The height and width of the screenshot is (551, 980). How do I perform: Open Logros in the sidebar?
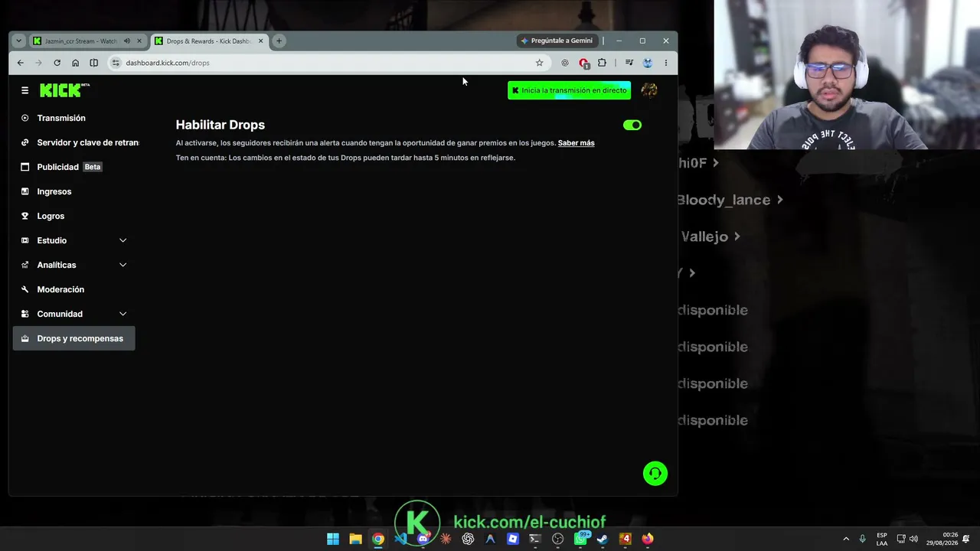pos(74,216)
